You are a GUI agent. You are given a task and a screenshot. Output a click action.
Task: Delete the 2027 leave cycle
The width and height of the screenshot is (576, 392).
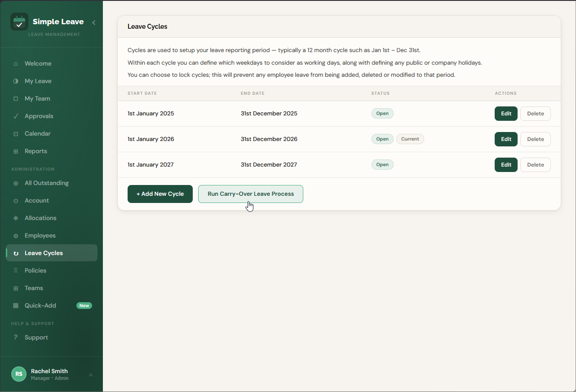536,165
